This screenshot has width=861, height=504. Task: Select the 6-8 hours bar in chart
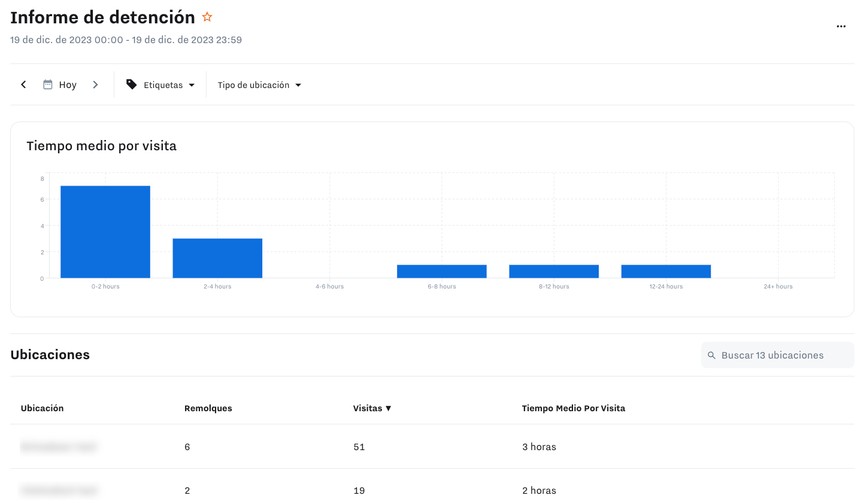pyautogui.click(x=442, y=271)
